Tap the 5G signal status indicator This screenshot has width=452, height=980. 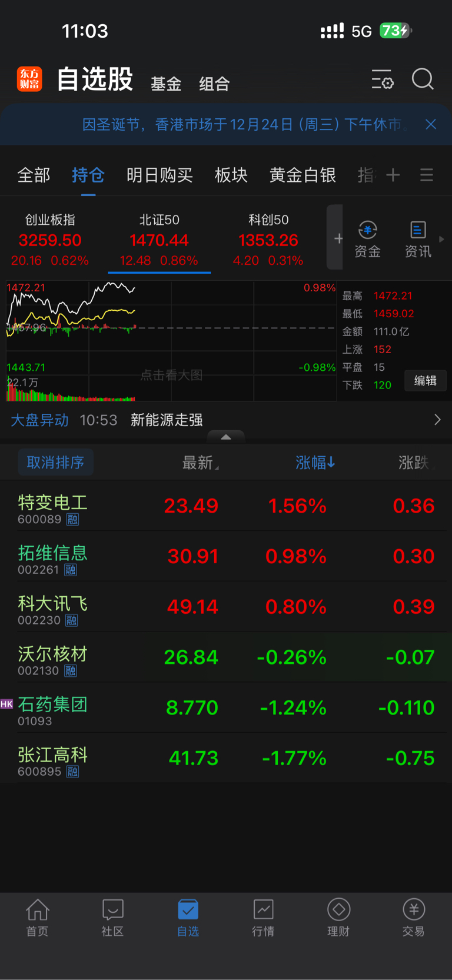click(361, 31)
